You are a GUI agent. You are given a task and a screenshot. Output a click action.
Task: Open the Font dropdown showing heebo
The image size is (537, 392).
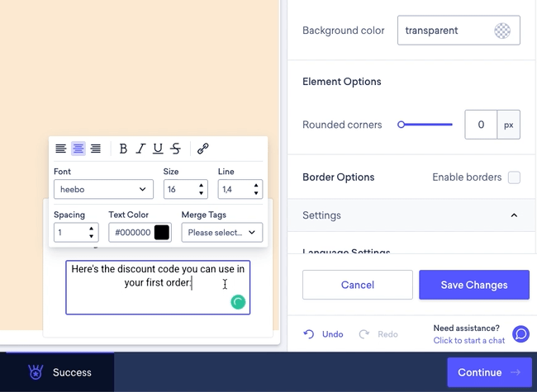tap(103, 189)
